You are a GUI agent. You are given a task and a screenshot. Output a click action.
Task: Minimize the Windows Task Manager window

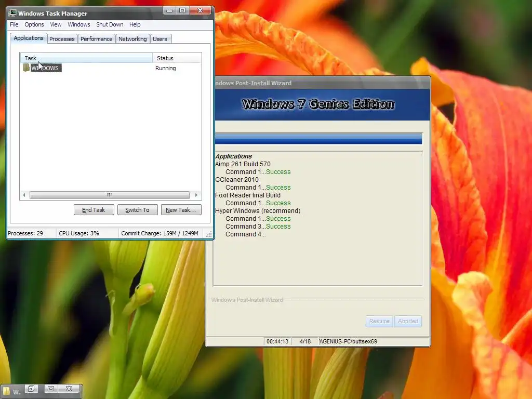(169, 10)
